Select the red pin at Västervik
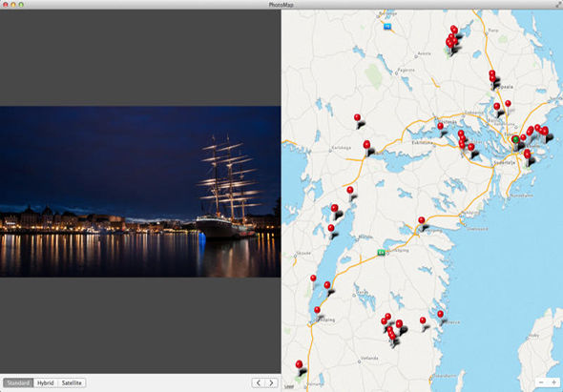563x392 pixels. tap(440, 315)
